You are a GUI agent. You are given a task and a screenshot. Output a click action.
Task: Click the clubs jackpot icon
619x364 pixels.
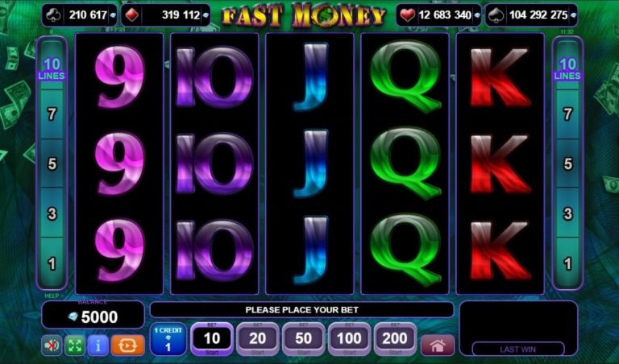(54, 15)
